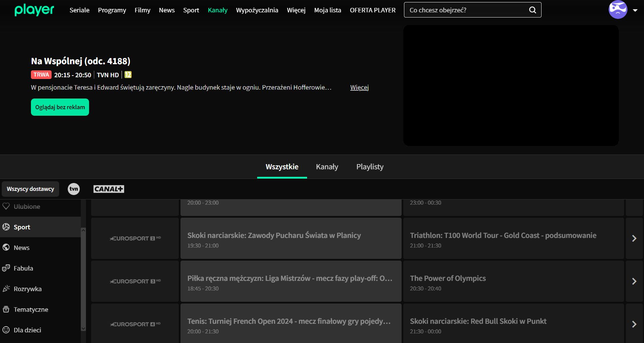Image resolution: width=644 pixels, height=343 pixels.
Task: Select the Tematyczne category icon
Action: click(6, 309)
